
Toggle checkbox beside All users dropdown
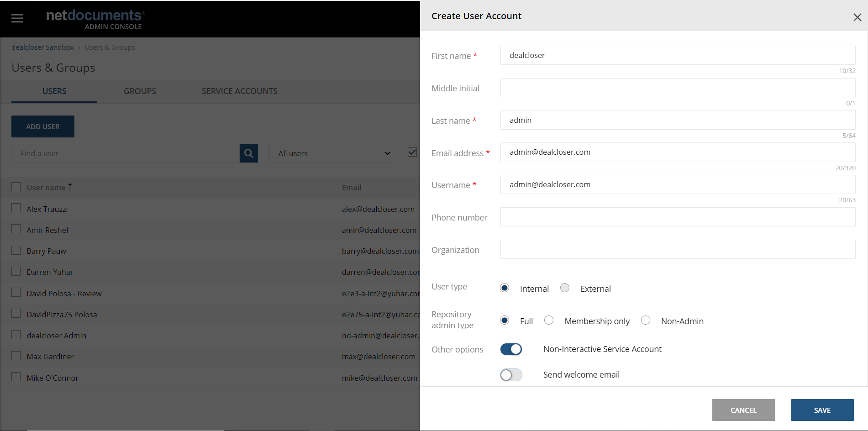412,152
